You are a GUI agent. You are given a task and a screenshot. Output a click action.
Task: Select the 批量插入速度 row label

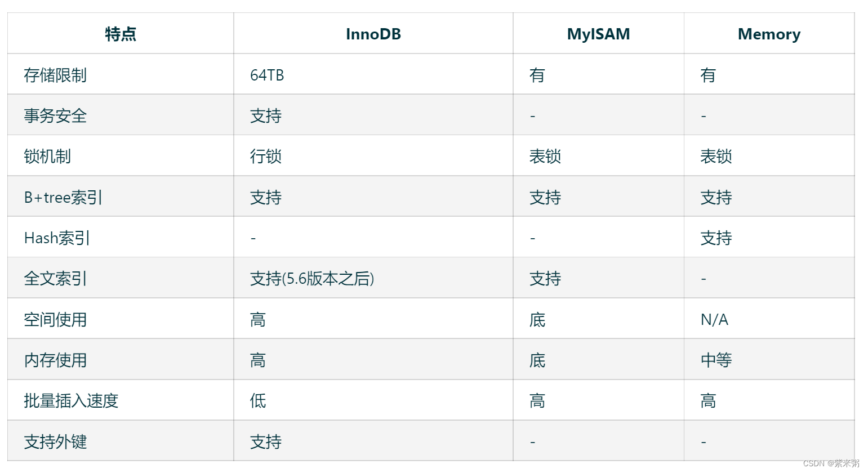tap(71, 400)
